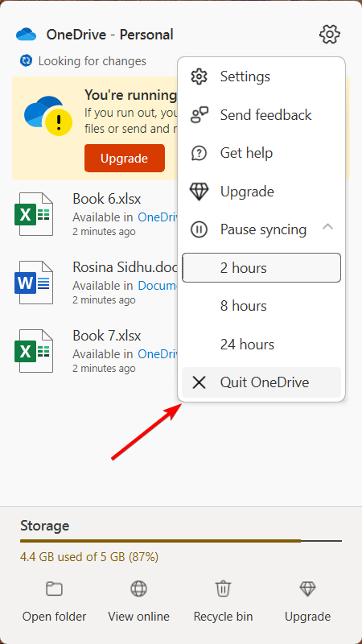Click 2 minutes ago under Book 6.xlsx

point(104,232)
